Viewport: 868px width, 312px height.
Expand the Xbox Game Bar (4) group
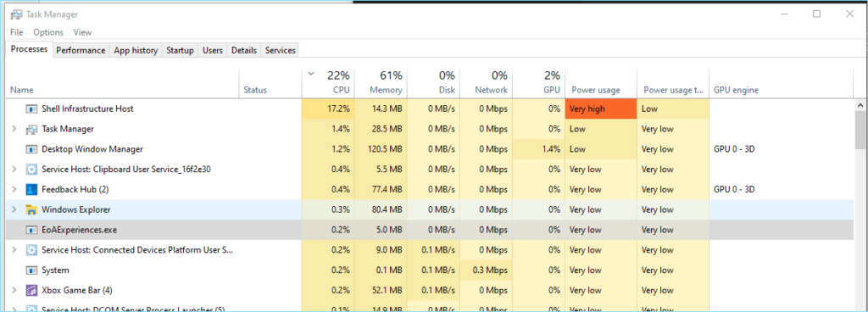click(x=14, y=291)
